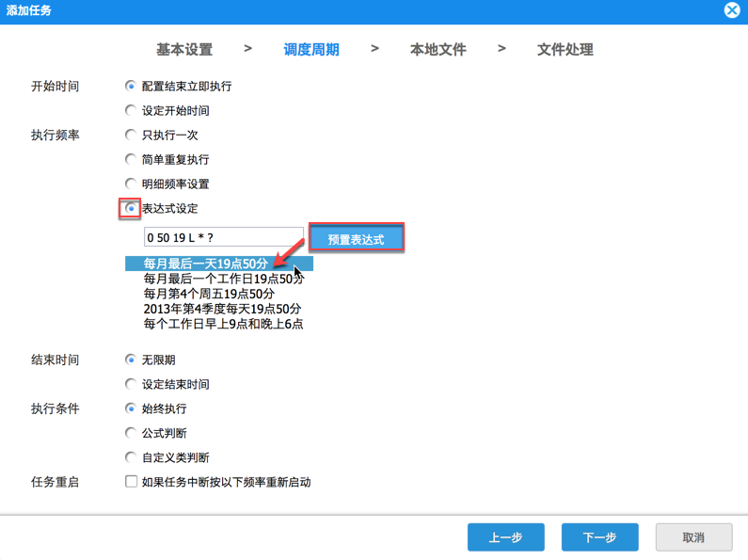Screen dimensions: 748x560
Task: Select 配置结束立即执行 radio option
Action: click(130, 86)
